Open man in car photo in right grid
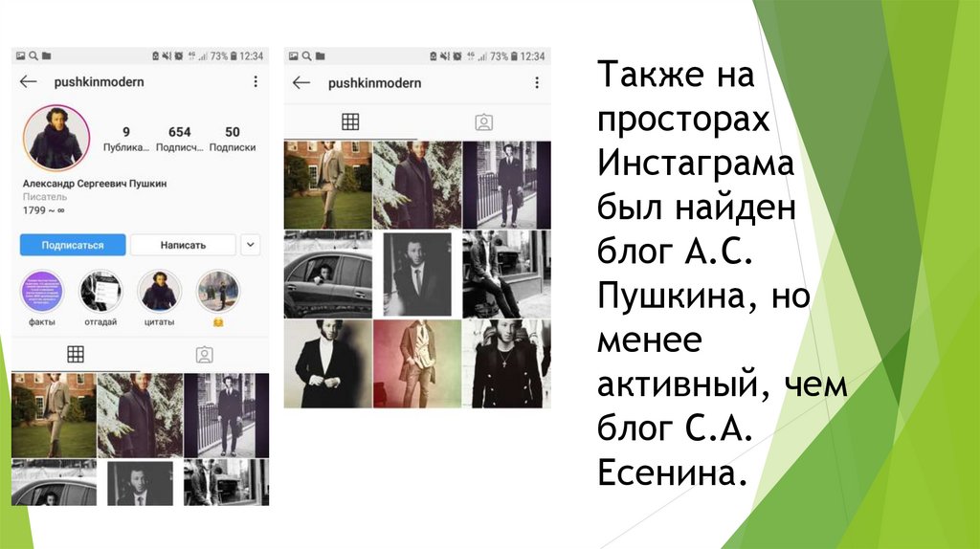Viewport: 980px width, 549px height. pos(328,274)
